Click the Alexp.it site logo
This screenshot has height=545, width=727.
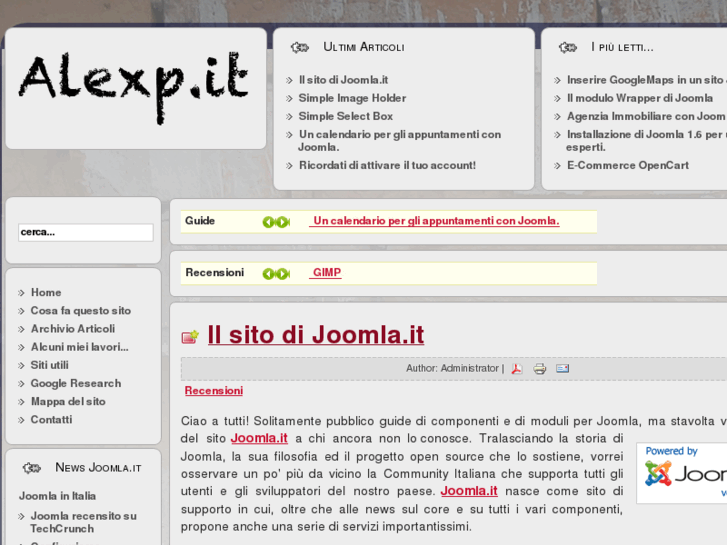click(134, 88)
